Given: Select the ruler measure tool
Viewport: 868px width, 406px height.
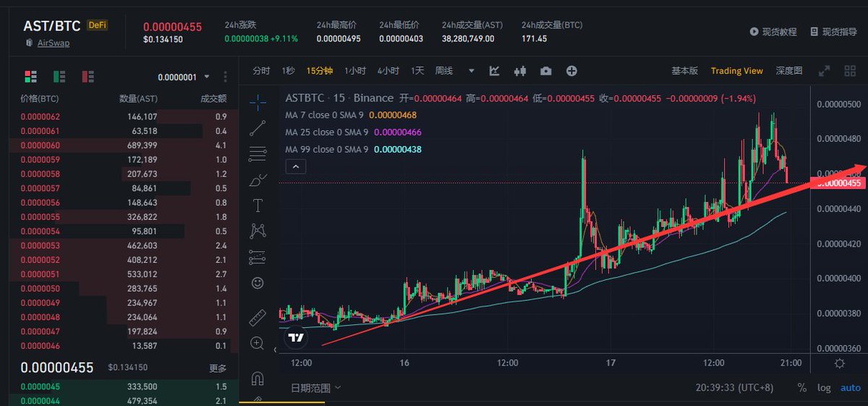Looking at the screenshot, I should (258, 317).
